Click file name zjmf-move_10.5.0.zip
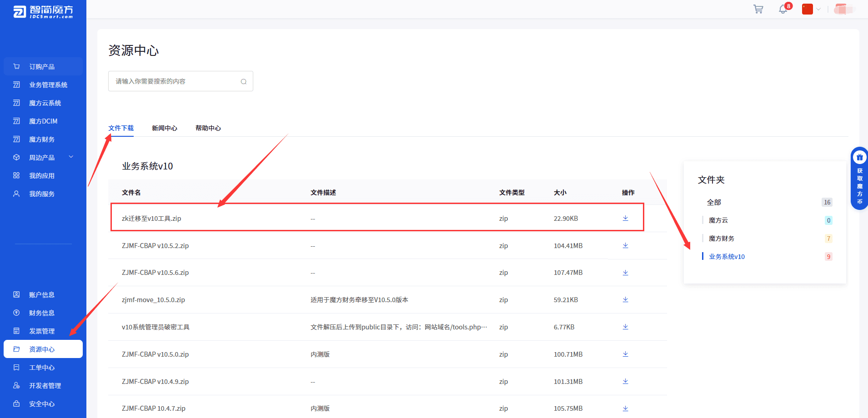868x418 pixels. [153, 300]
